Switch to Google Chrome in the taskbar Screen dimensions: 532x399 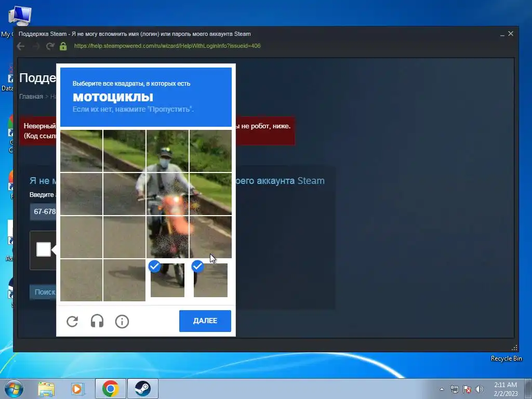[x=110, y=389]
